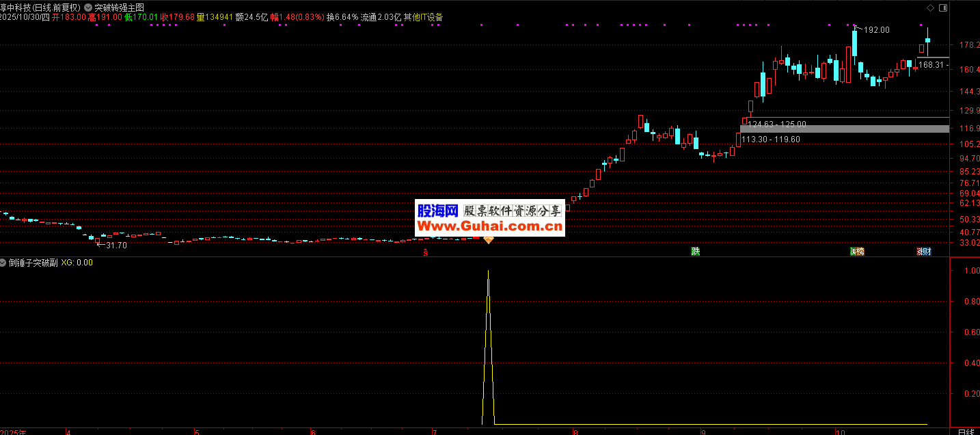Open the Www.Guhai.com.cn watermark link
The width and height of the screenshot is (980, 435).
click(489, 226)
